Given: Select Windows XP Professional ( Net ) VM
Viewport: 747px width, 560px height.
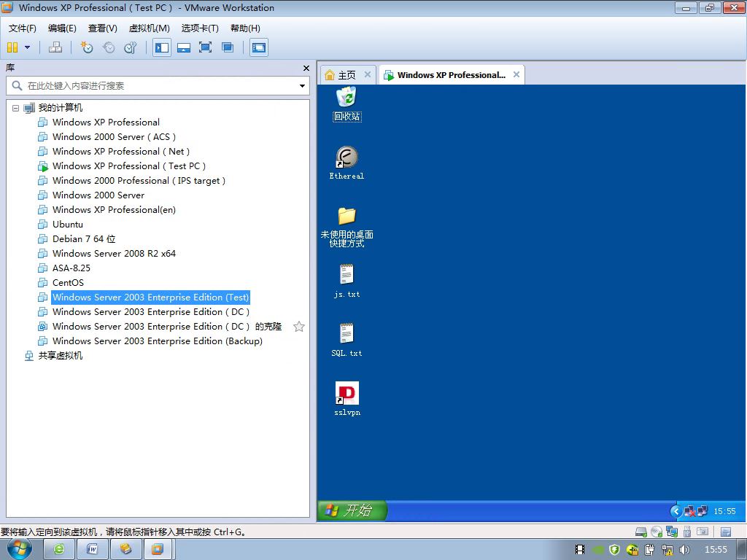Looking at the screenshot, I should [121, 152].
